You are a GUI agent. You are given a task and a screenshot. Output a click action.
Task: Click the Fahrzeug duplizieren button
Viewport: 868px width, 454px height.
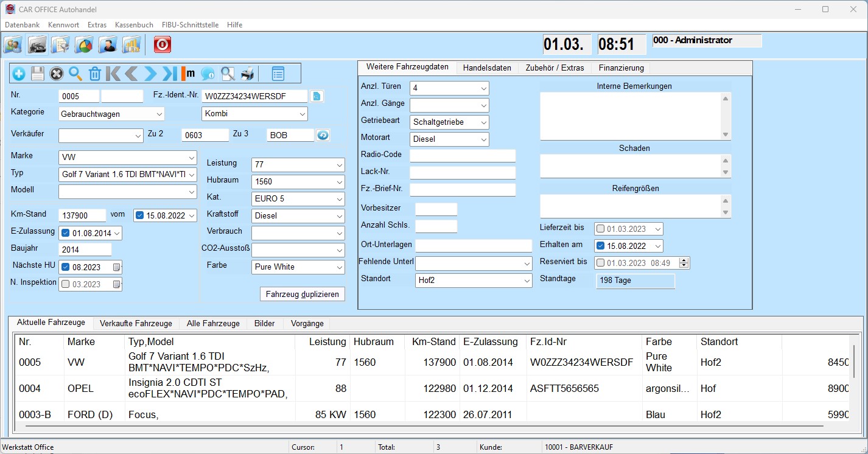(x=303, y=294)
